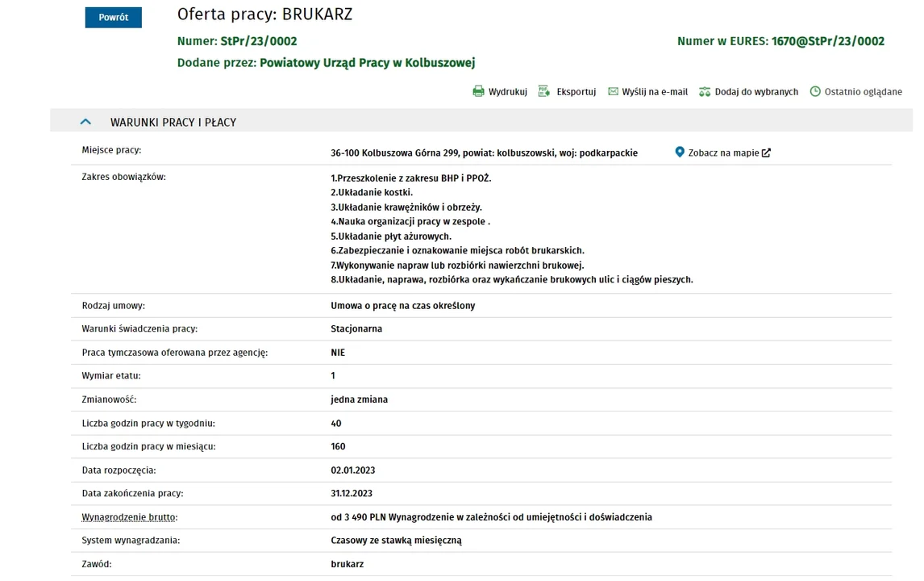Click the WARUNKI PRACY I PŁACY header text
This screenshot has width=924, height=581.
[x=173, y=122]
